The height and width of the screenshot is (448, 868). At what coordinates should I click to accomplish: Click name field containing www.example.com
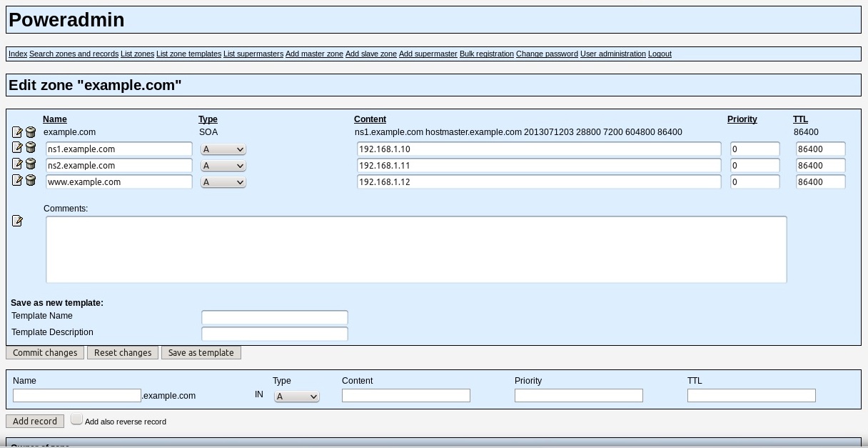click(x=119, y=181)
